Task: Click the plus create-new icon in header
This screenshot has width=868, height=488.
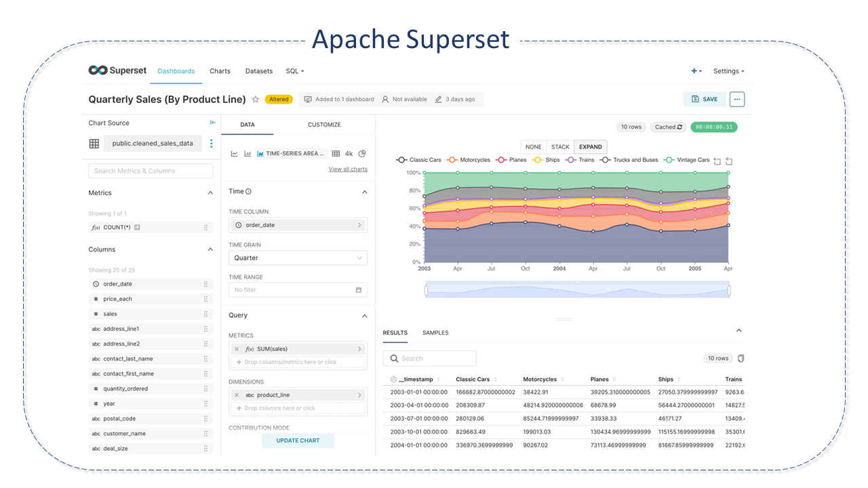Action: 696,71
